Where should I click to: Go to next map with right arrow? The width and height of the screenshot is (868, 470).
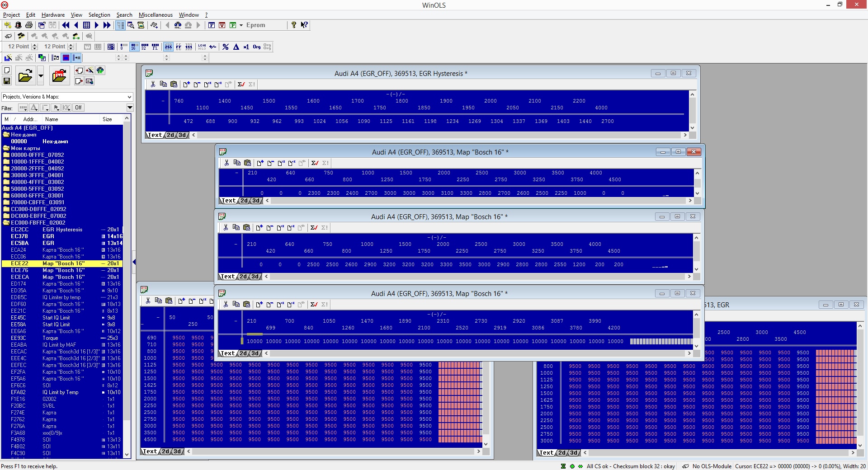96,25
